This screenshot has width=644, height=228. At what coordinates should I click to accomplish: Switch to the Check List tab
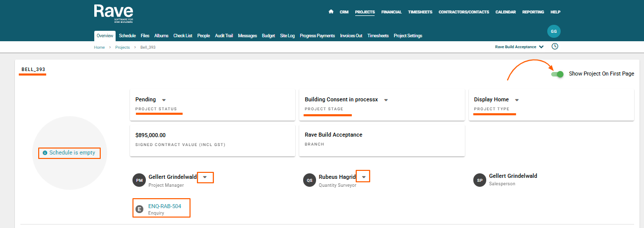(x=183, y=36)
